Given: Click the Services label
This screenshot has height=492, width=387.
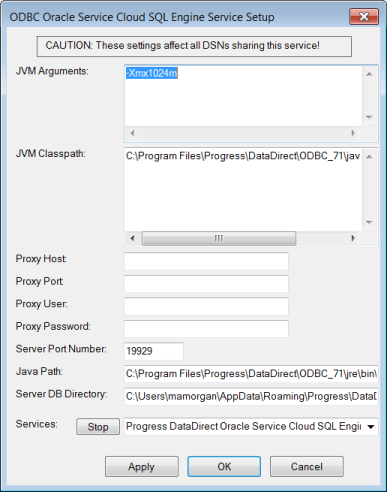Looking at the screenshot, I should click(37, 424).
